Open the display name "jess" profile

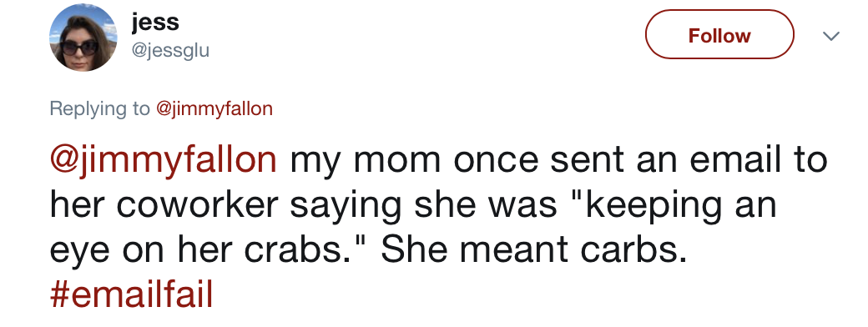155,23
